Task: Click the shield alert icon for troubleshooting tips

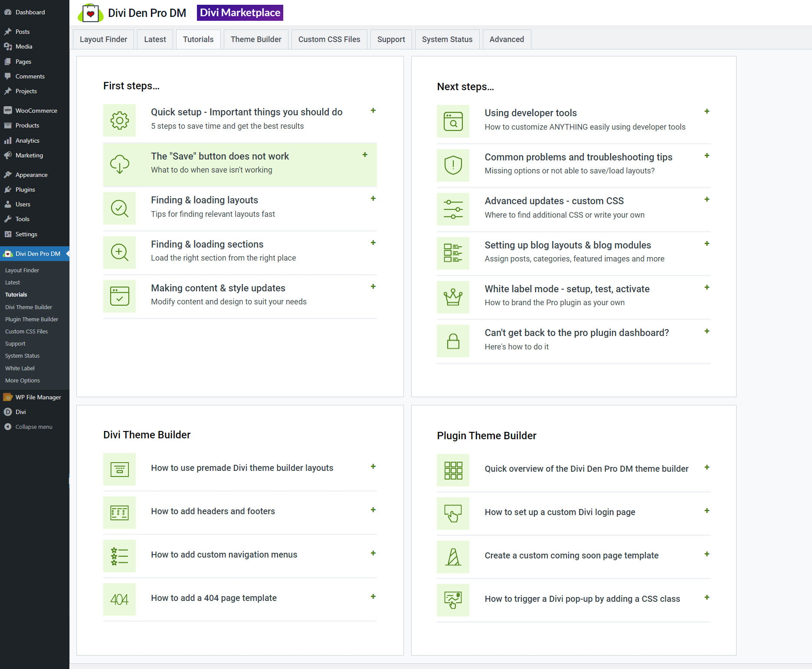Action: click(453, 165)
